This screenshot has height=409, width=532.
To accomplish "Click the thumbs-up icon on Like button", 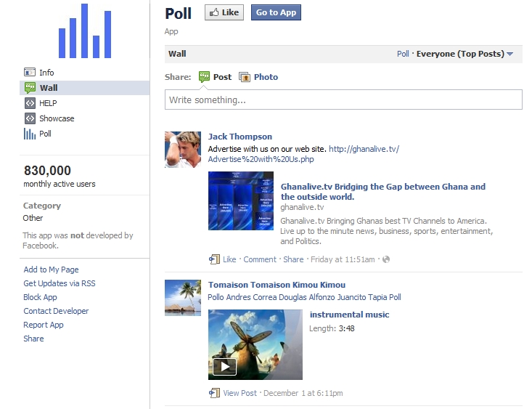I will click(x=214, y=12).
